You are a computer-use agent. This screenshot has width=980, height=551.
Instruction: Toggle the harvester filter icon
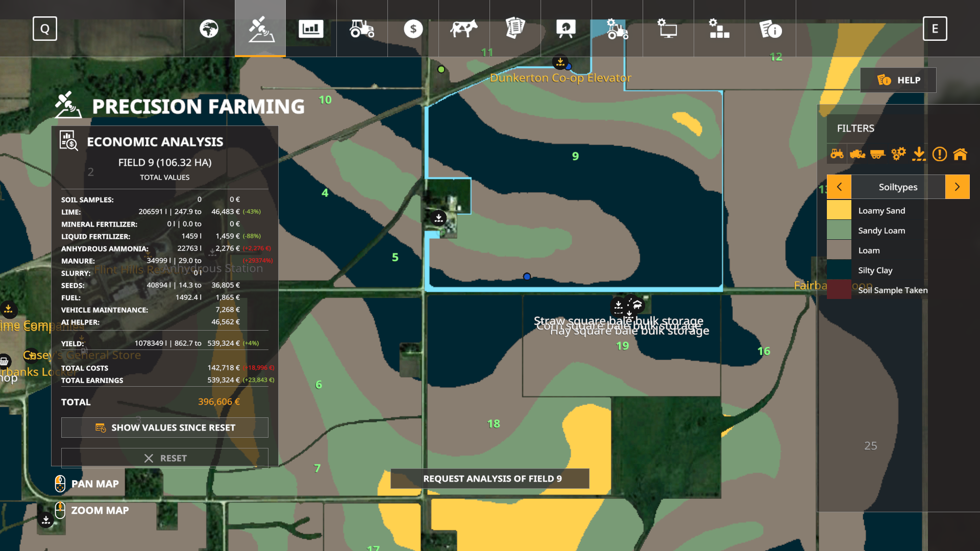click(x=857, y=154)
